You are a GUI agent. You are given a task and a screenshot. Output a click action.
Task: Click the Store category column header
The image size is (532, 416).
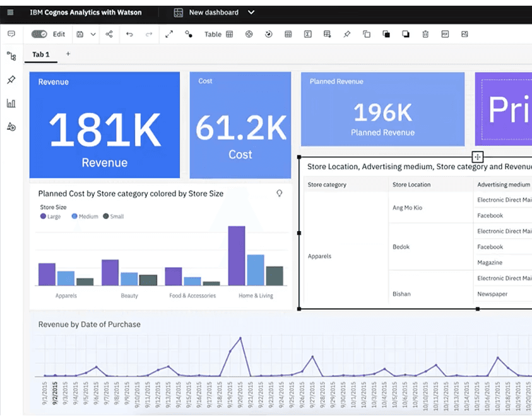pos(327,184)
